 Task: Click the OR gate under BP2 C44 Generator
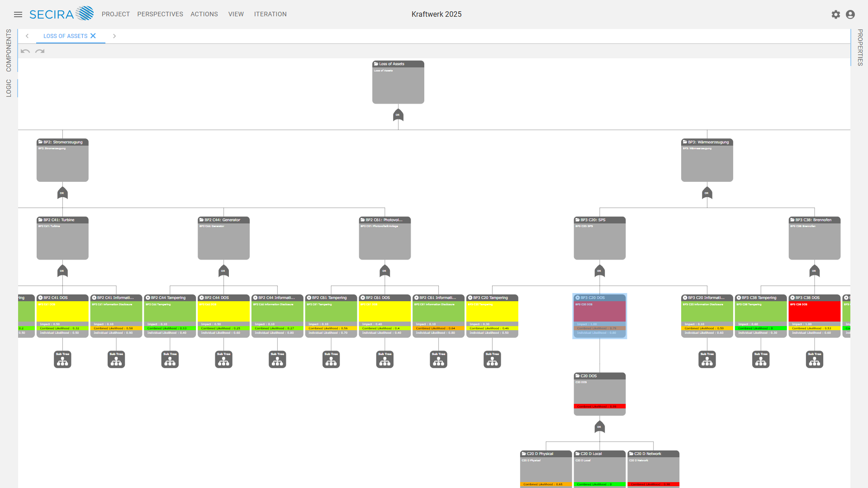[x=223, y=271]
